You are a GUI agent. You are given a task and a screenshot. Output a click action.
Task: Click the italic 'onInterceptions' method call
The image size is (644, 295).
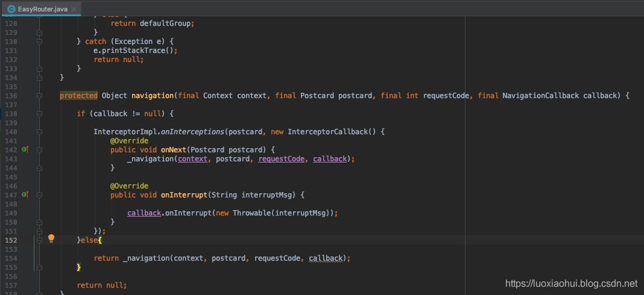[x=192, y=132]
